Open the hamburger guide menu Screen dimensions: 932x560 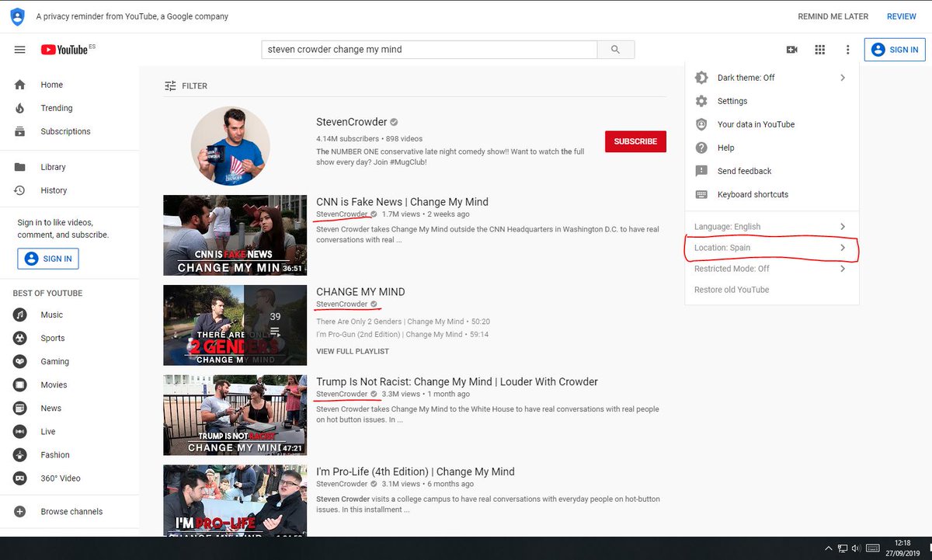point(20,50)
